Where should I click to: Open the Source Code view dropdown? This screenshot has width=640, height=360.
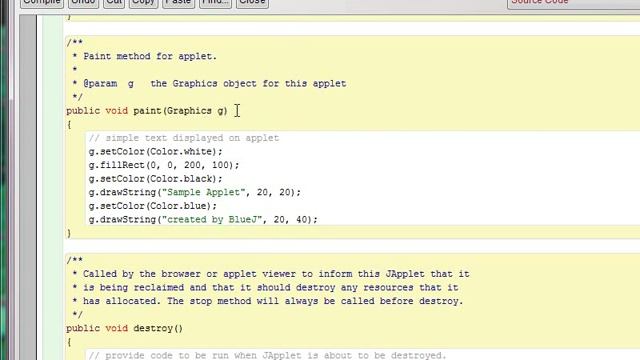point(573,3)
